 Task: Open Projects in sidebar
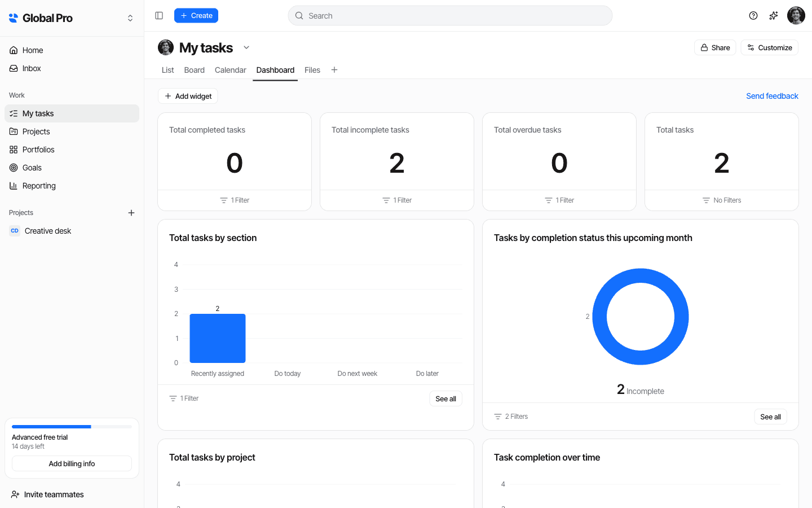pos(72,132)
